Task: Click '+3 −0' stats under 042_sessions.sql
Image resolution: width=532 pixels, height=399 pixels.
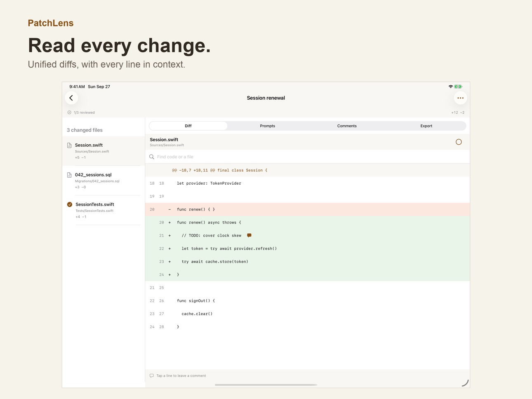Action: pyautogui.click(x=80, y=187)
